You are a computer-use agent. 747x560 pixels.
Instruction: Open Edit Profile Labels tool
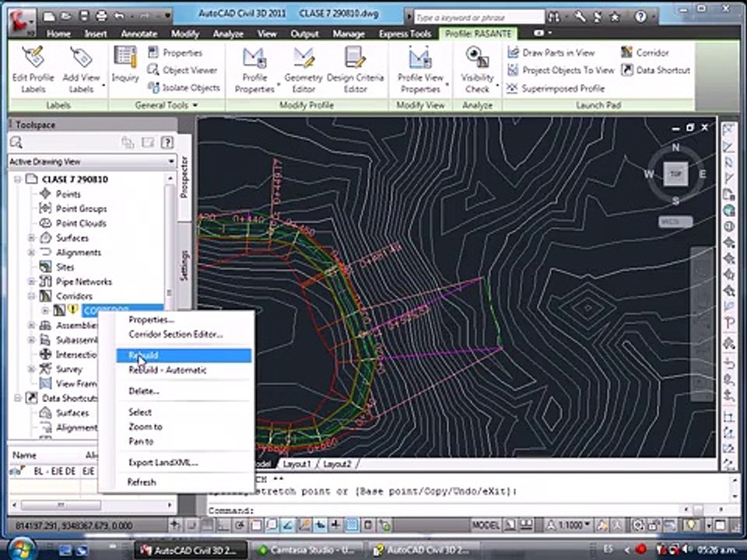33,69
